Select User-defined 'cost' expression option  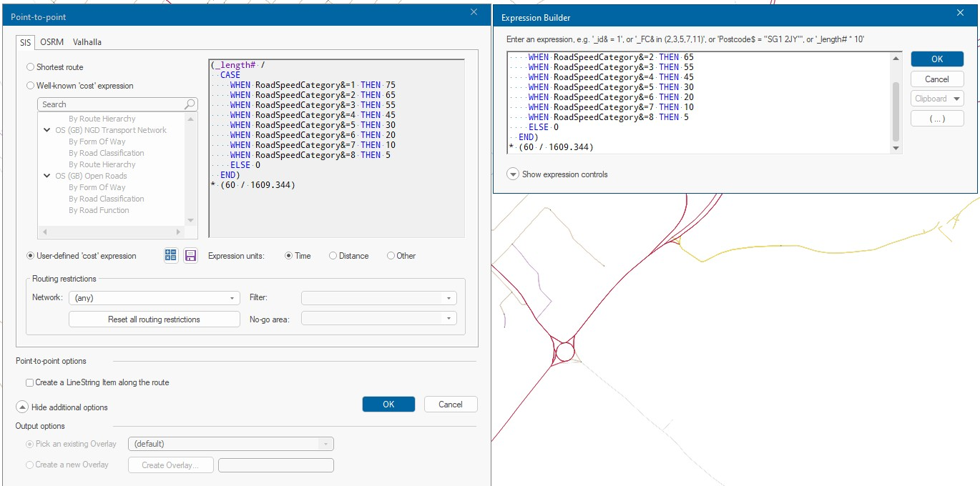click(x=81, y=256)
